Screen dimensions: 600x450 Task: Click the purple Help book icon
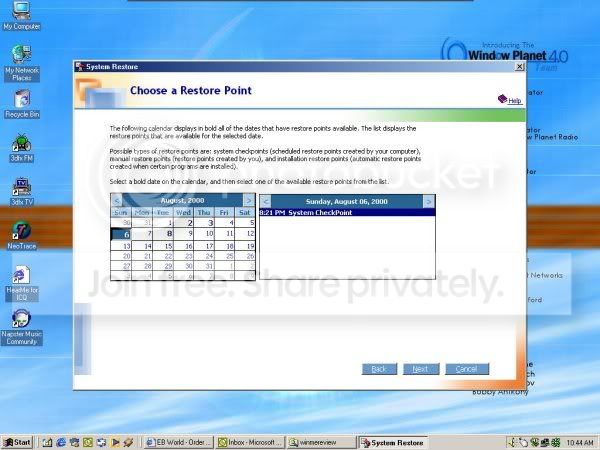[502, 99]
